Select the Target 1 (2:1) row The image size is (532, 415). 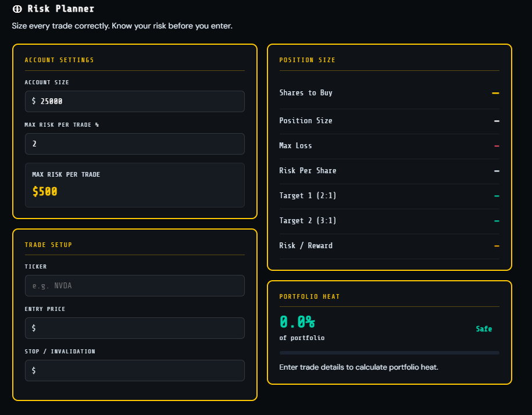tap(389, 196)
